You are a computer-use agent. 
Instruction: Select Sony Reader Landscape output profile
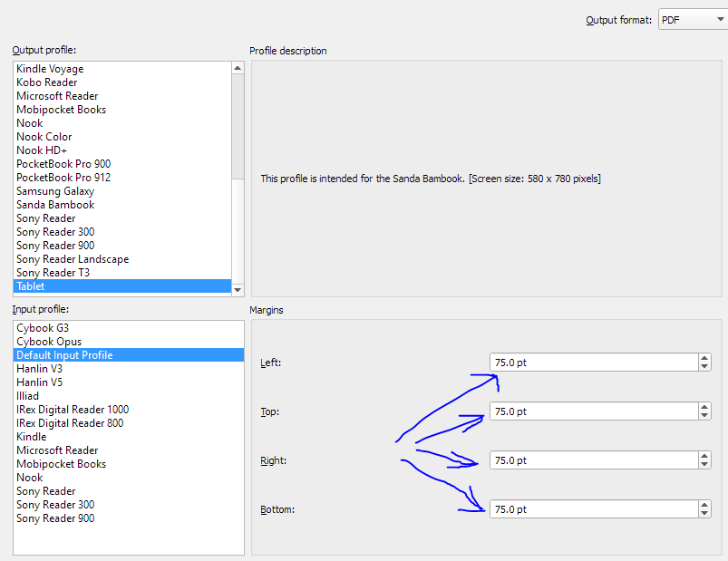[x=122, y=259]
